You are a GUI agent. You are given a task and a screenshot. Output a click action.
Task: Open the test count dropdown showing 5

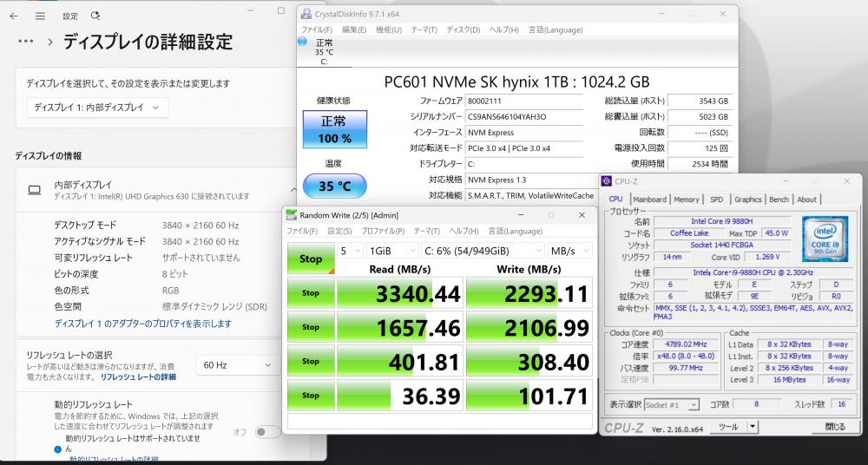[x=350, y=252]
